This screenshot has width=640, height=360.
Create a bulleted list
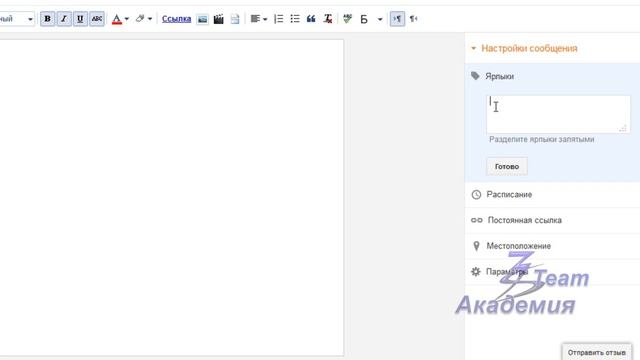pyautogui.click(x=295, y=19)
